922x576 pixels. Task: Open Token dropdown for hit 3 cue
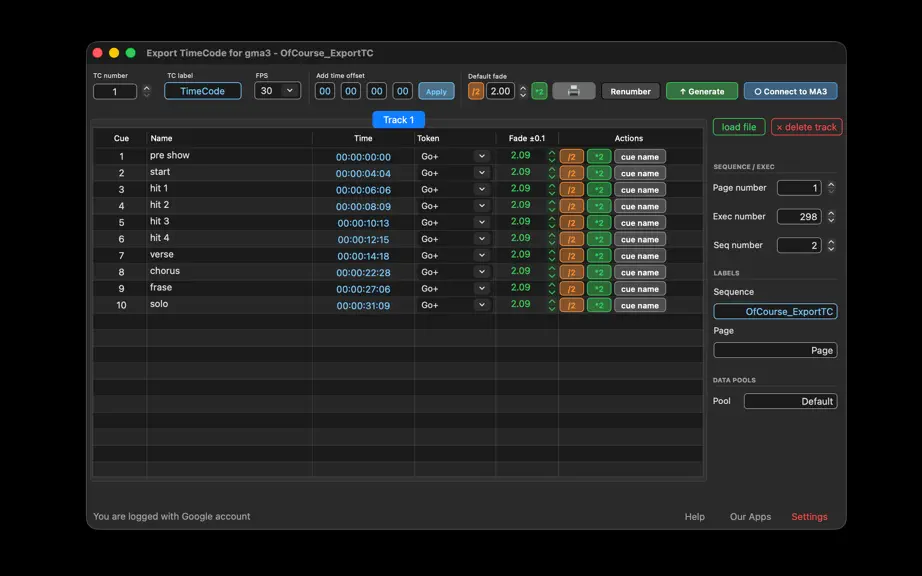click(482, 222)
